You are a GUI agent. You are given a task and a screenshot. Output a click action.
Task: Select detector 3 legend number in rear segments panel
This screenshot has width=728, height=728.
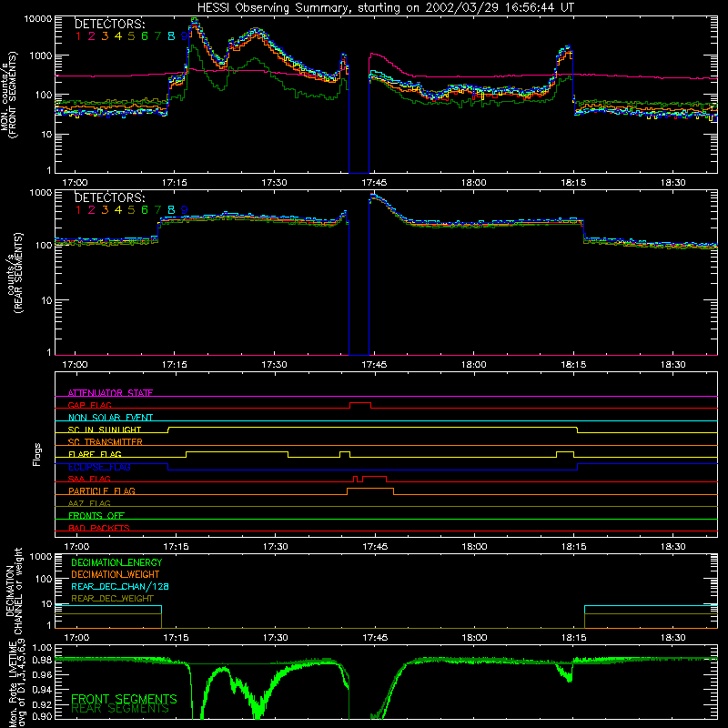105,210
